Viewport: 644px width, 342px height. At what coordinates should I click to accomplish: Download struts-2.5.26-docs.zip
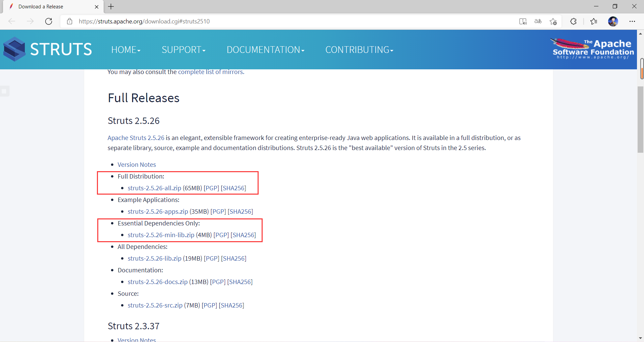coord(158,282)
